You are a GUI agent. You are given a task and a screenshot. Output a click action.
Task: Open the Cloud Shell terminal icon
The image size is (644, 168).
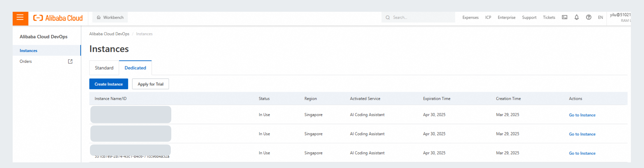pos(564,17)
